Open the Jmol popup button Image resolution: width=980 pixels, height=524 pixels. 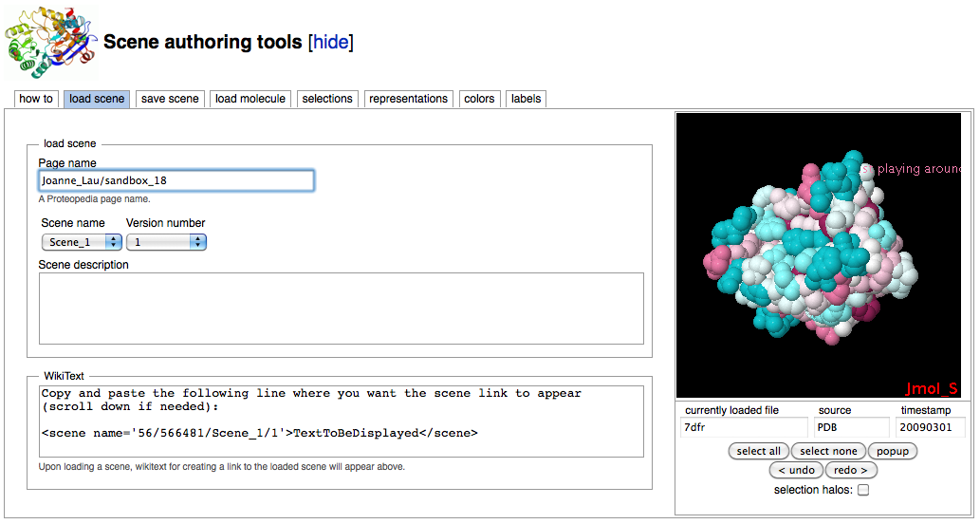pyautogui.click(x=893, y=451)
